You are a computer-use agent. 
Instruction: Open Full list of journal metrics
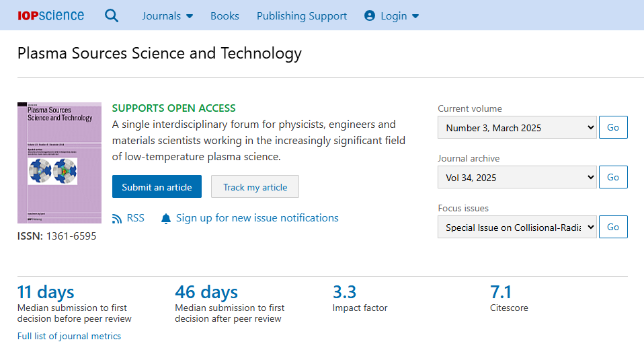[x=69, y=336]
